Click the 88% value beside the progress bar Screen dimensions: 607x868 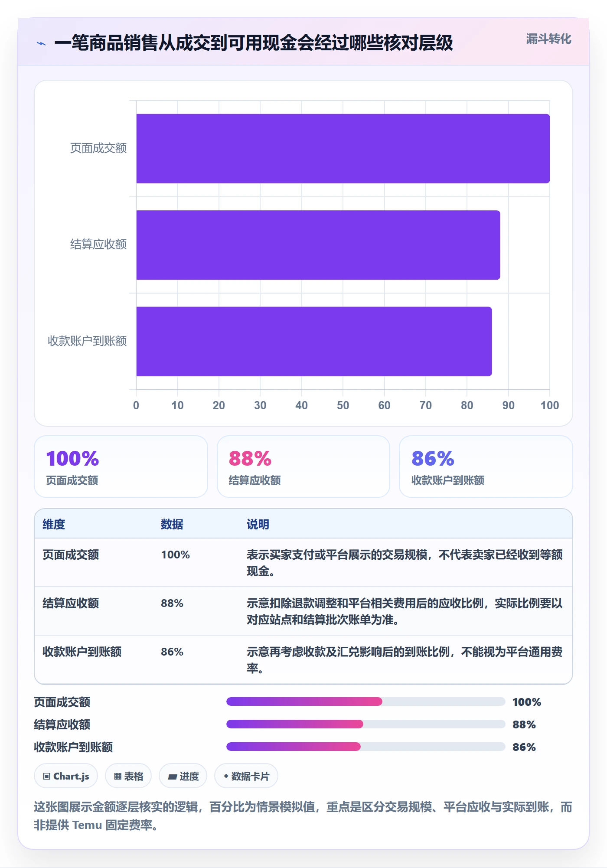coord(524,724)
